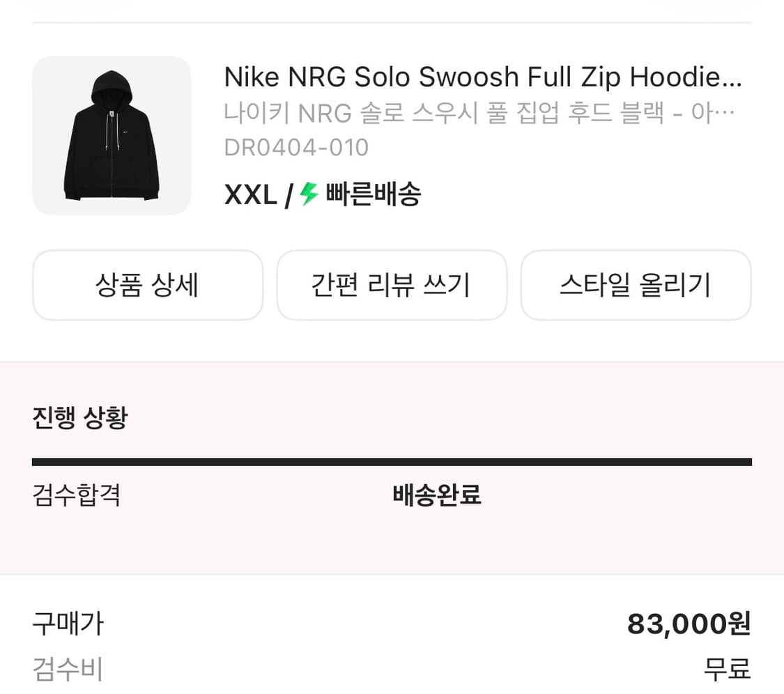This screenshot has height=694, width=784.
Task: Select the 검수합격 inspection status
Action: (x=77, y=495)
